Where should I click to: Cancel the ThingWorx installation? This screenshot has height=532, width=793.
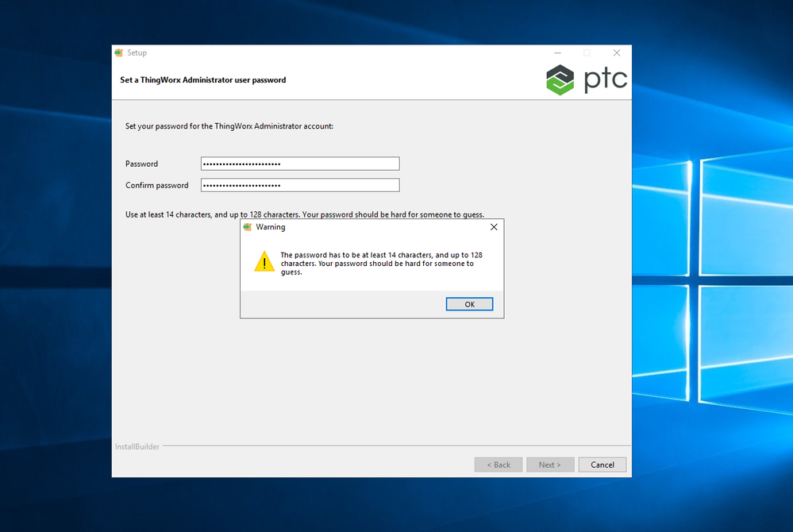click(x=602, y=465)
